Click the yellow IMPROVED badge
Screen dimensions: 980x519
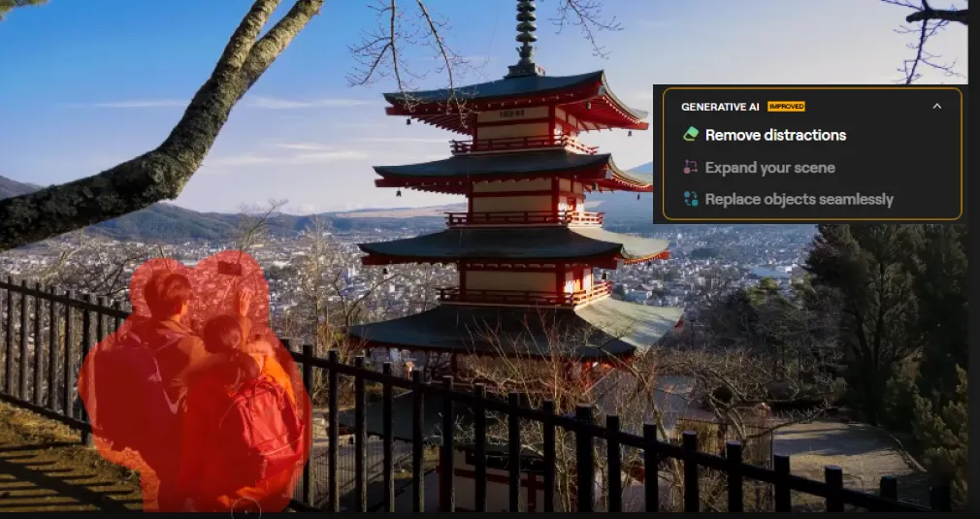[x=786, y=107]
